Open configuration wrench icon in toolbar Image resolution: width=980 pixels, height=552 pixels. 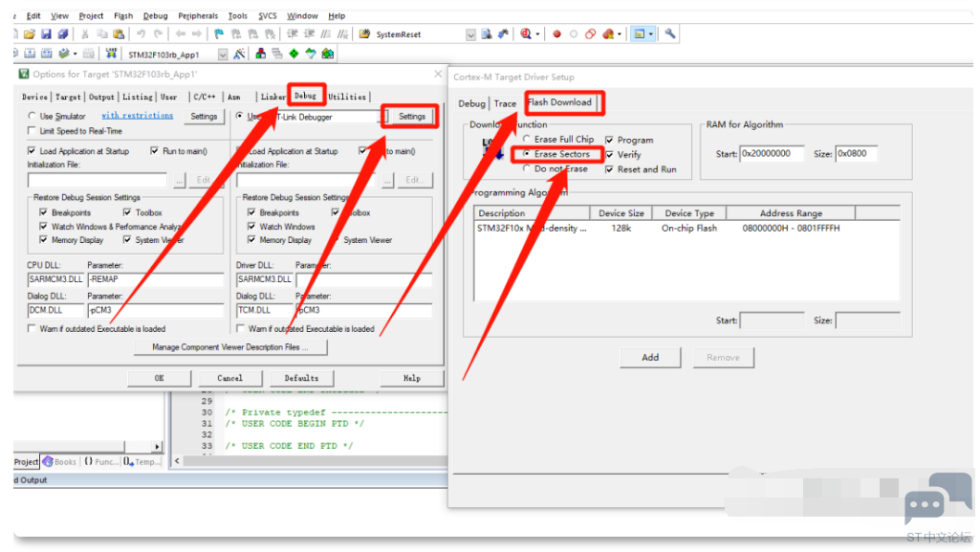(670, 34)
